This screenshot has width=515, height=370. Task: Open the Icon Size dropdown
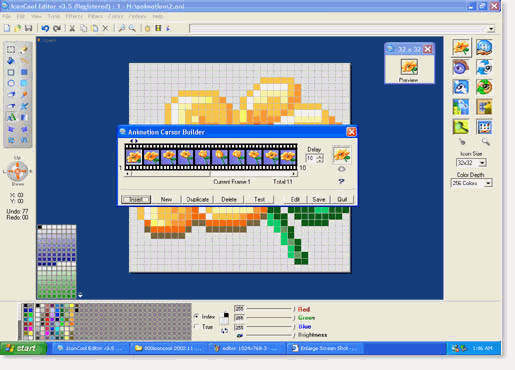[482, 163]
